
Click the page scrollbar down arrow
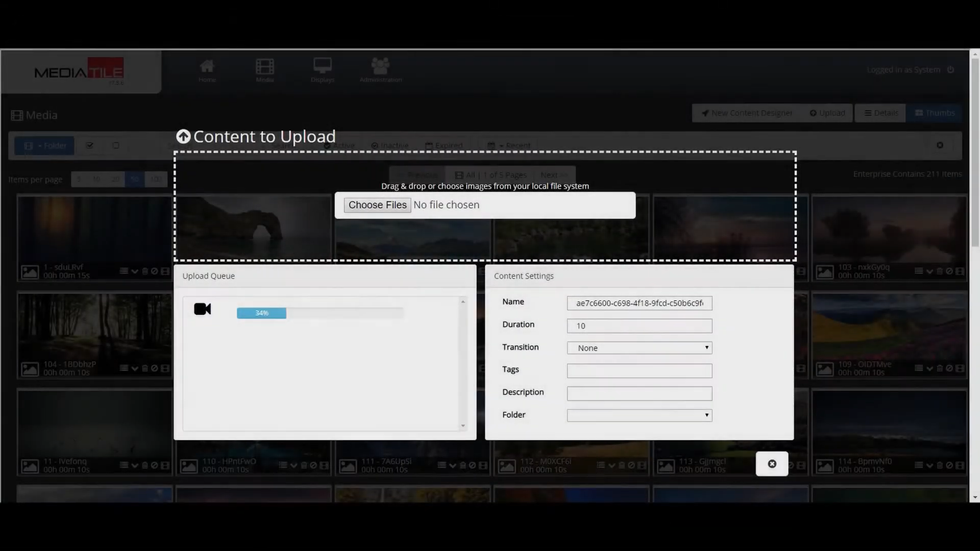975,497
